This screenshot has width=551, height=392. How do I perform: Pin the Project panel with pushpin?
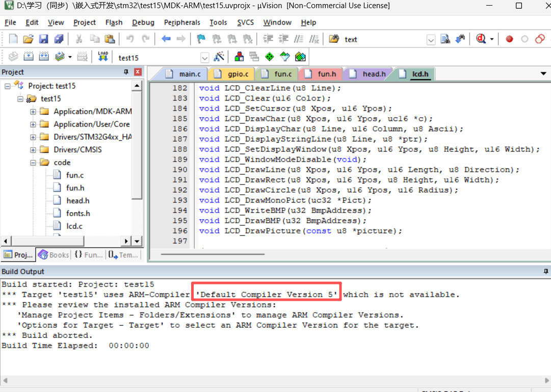[x=126, y=72]
